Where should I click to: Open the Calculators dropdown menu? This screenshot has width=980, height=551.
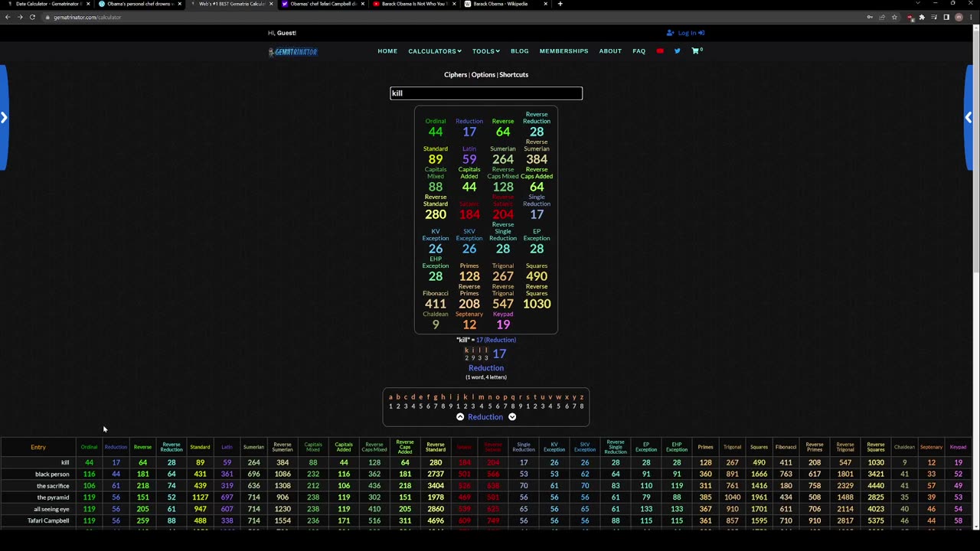point(435,51)
